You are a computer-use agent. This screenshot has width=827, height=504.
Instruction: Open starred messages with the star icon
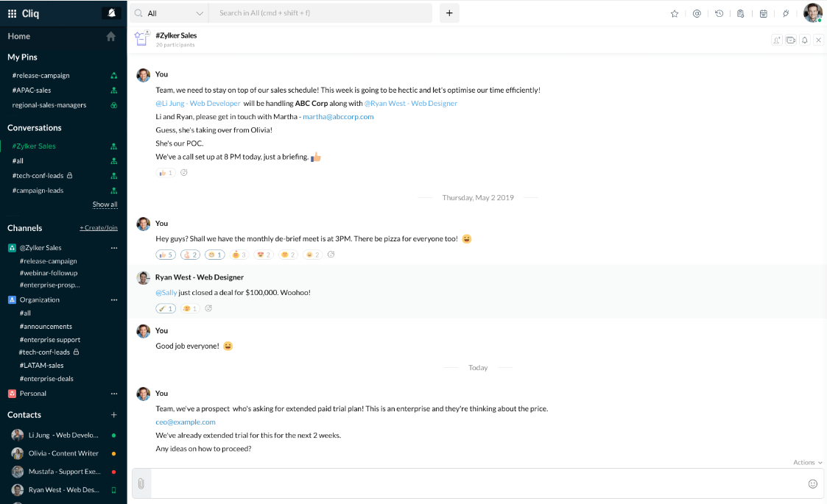point(674,14)
